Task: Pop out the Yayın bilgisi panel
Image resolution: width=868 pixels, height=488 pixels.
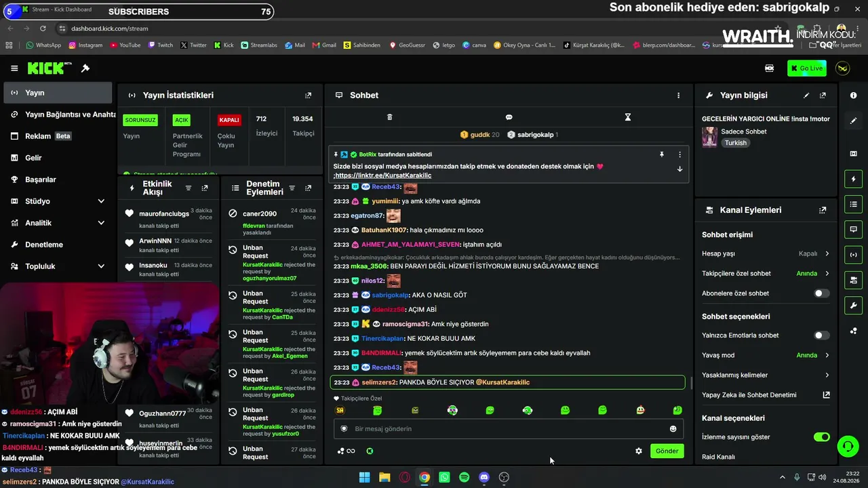Action: pyautogui.click(x=823, y=96)
